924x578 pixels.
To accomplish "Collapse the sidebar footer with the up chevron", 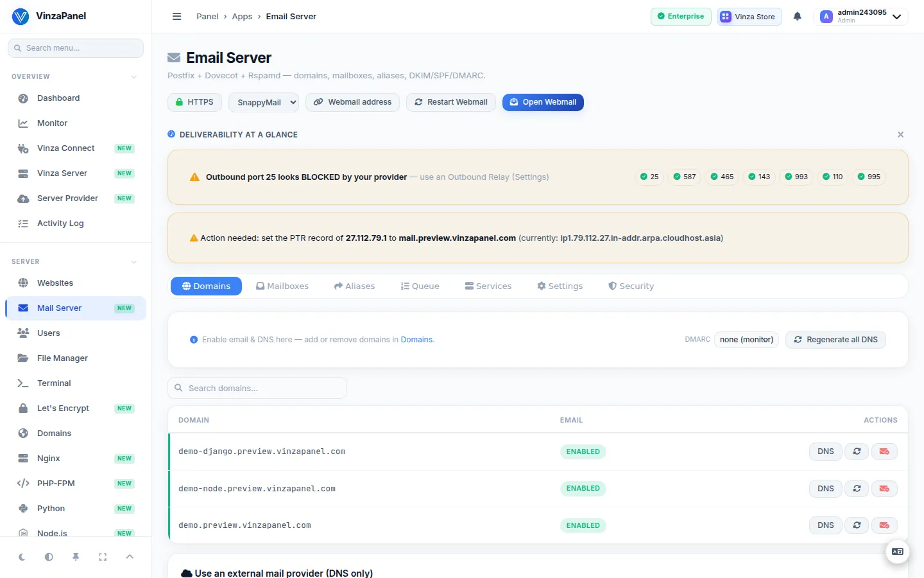I will (x=130, y=557).
